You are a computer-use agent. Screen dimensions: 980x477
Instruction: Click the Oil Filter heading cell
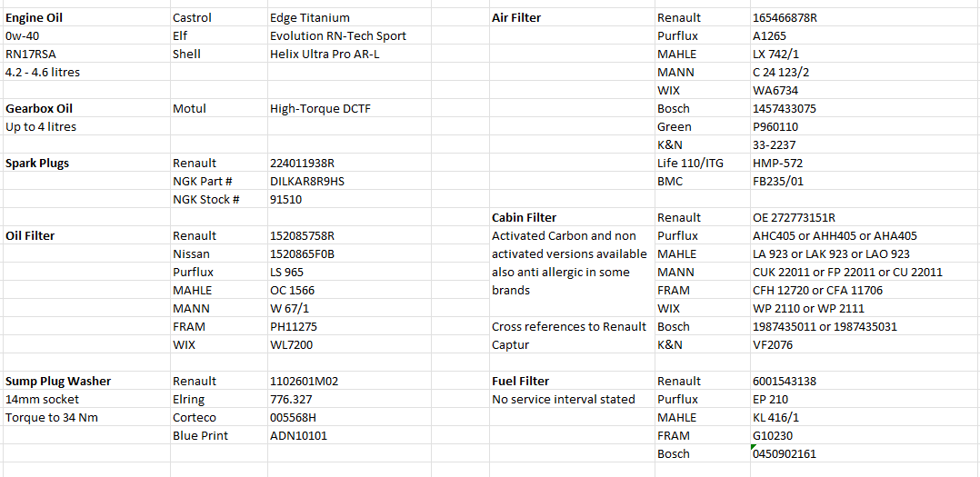[x=30, y=235]
